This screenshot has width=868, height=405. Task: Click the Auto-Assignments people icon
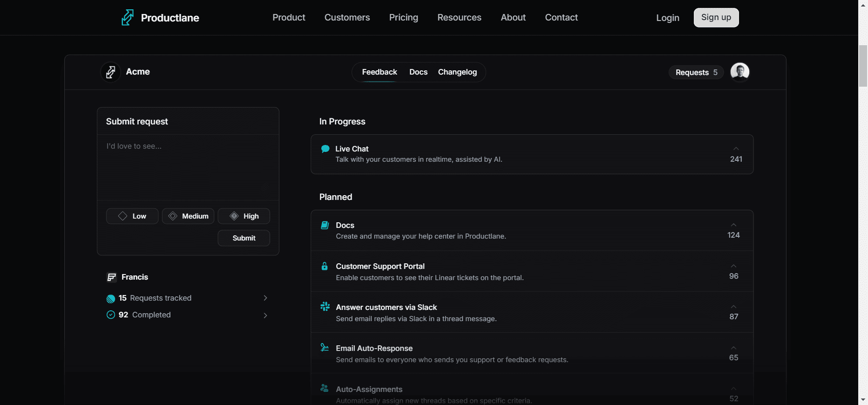coord(325,388)
